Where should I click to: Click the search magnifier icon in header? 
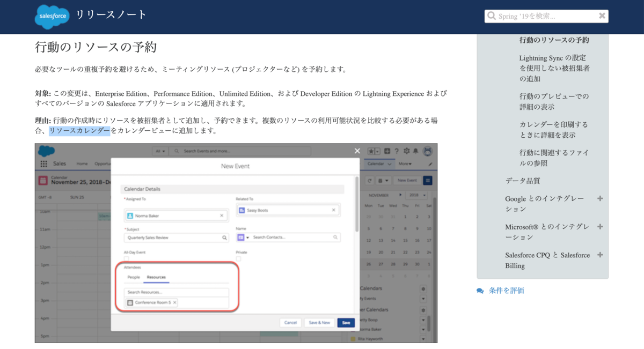(491, 16)
